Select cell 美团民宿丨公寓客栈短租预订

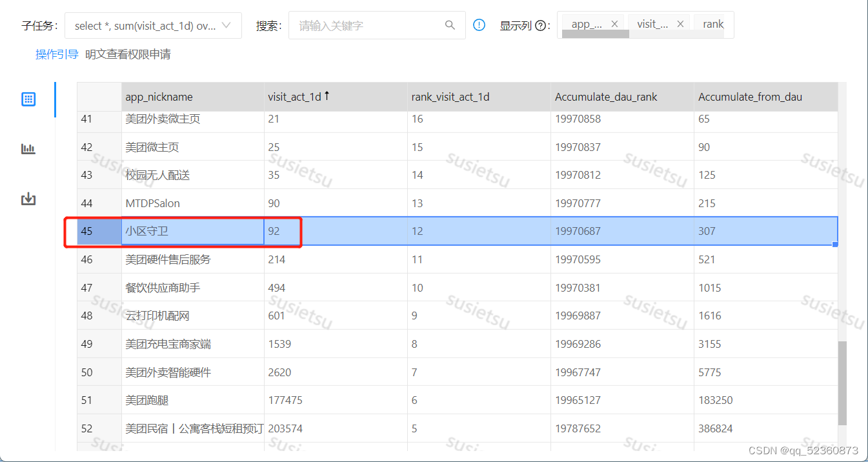click(194, 428)
